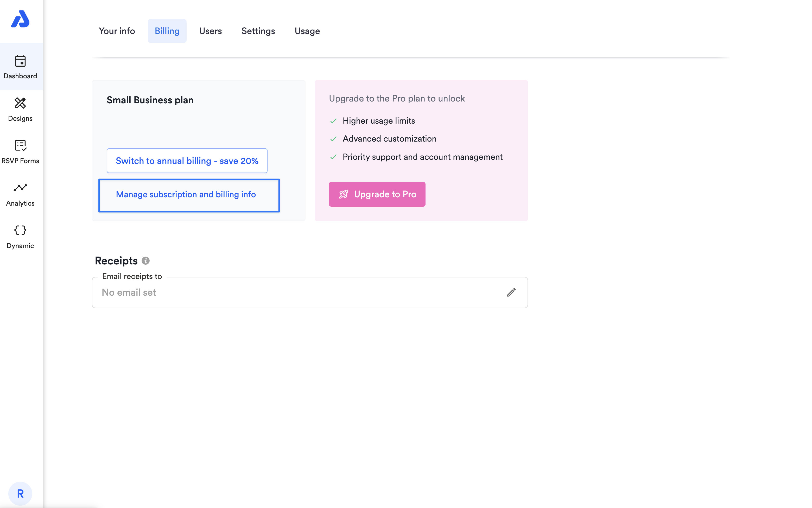
Task: Click the blue app logo
Action: 20,19
